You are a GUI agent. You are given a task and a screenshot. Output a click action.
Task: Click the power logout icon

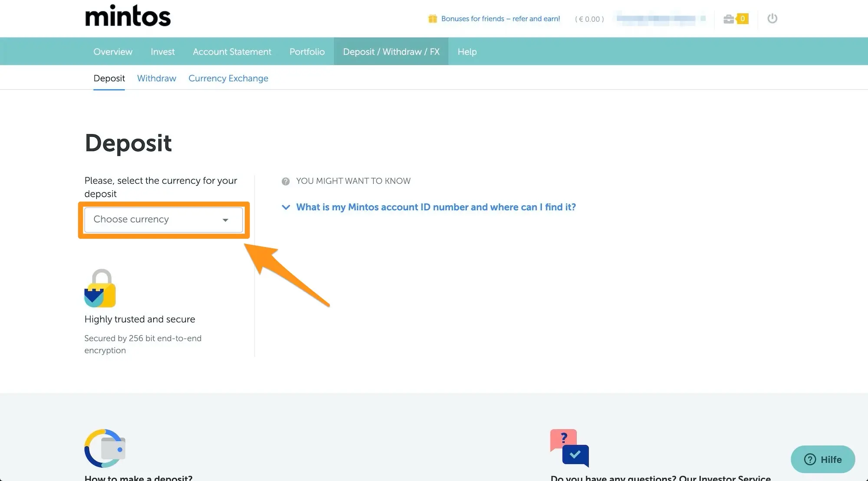tap(772, 19)
